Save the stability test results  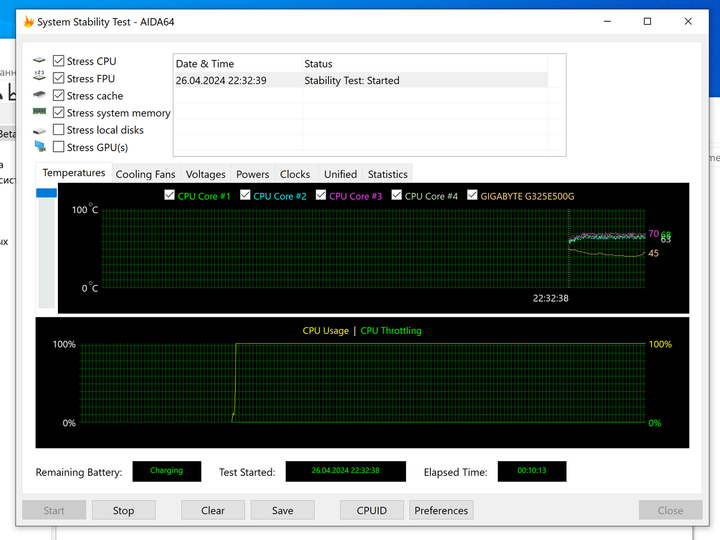282,510
